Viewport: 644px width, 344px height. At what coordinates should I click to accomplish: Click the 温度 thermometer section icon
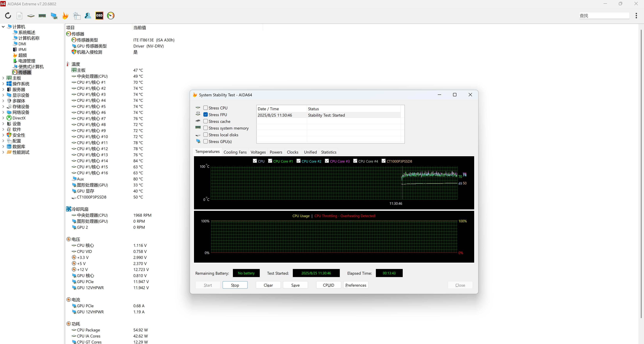point(68,64)
